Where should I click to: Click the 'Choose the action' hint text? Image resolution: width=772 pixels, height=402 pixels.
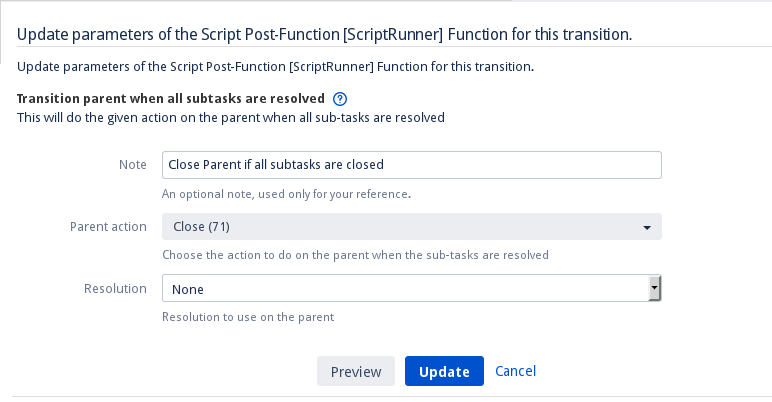coord(355,255)
